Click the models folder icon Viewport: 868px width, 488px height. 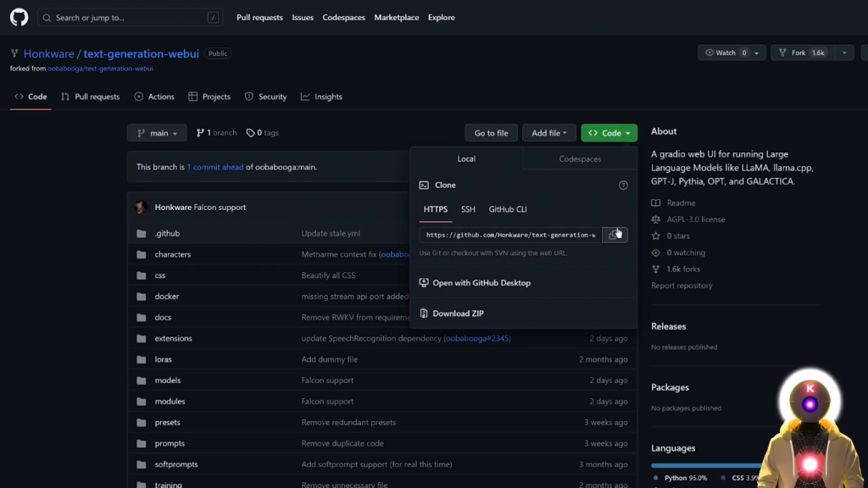click(x=142, y=380)
